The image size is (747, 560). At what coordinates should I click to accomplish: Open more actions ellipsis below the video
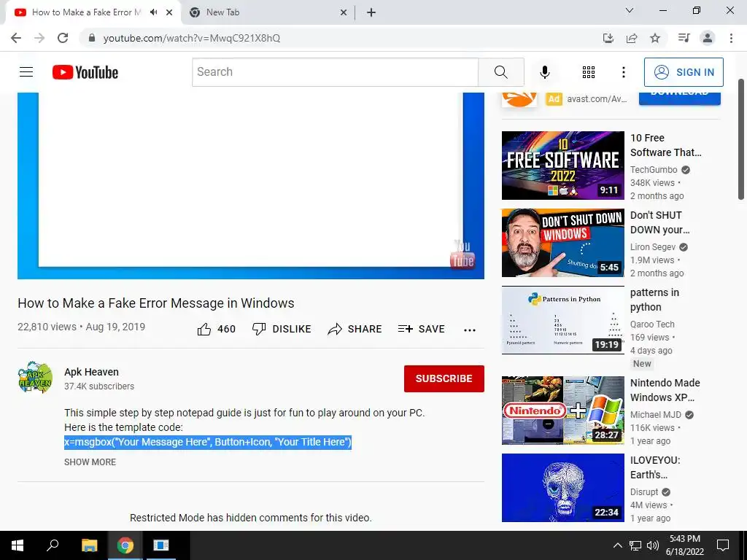470,330
